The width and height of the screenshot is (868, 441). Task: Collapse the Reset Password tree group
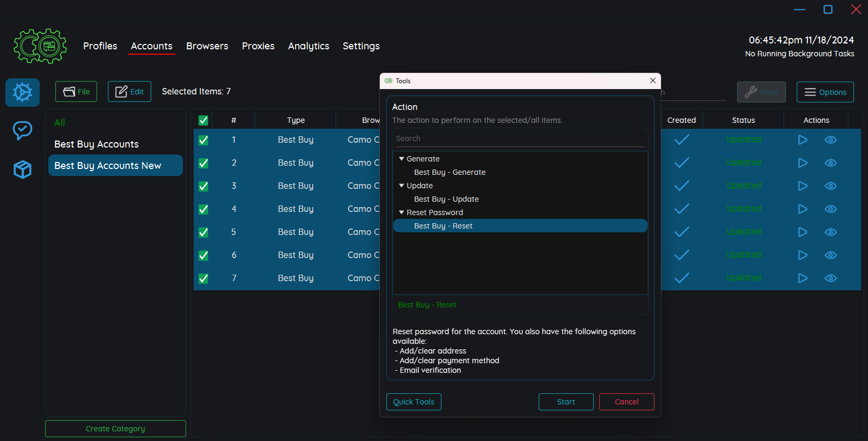[401, 212]
